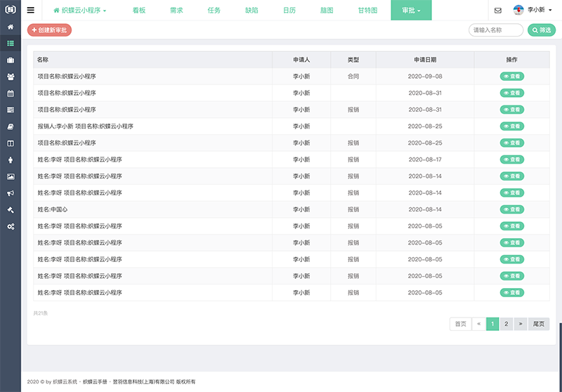Open the megaphone announcements sidebar icon
The image size is (562, 392).
(10, 193)
